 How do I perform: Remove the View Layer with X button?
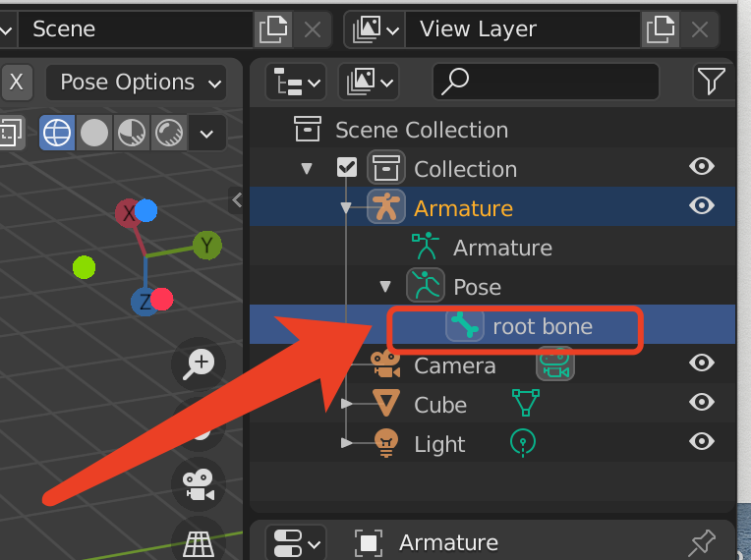[x=700, y=29]
